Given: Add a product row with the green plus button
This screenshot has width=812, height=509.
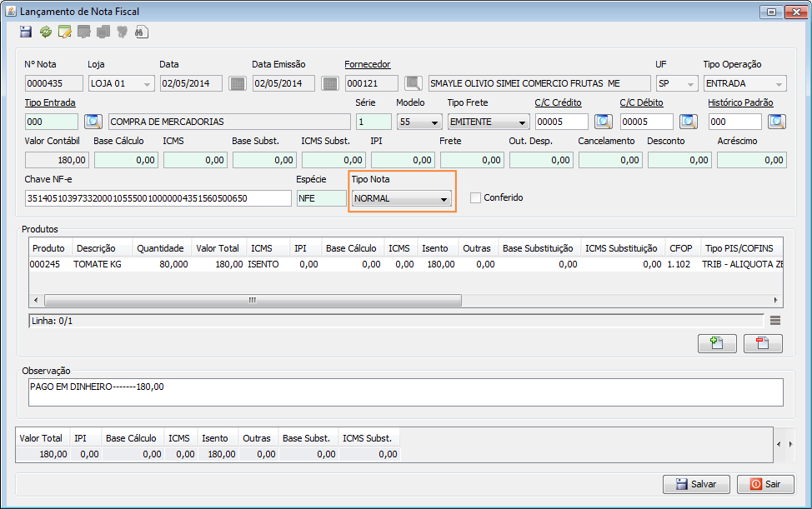Looking at the screenshot, I should (x=717, y=343).
